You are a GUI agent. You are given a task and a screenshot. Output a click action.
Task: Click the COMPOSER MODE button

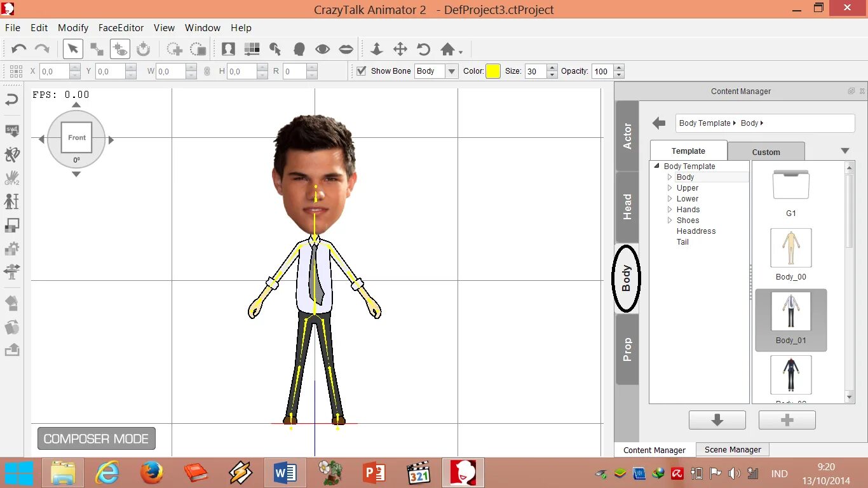point(96,438)
